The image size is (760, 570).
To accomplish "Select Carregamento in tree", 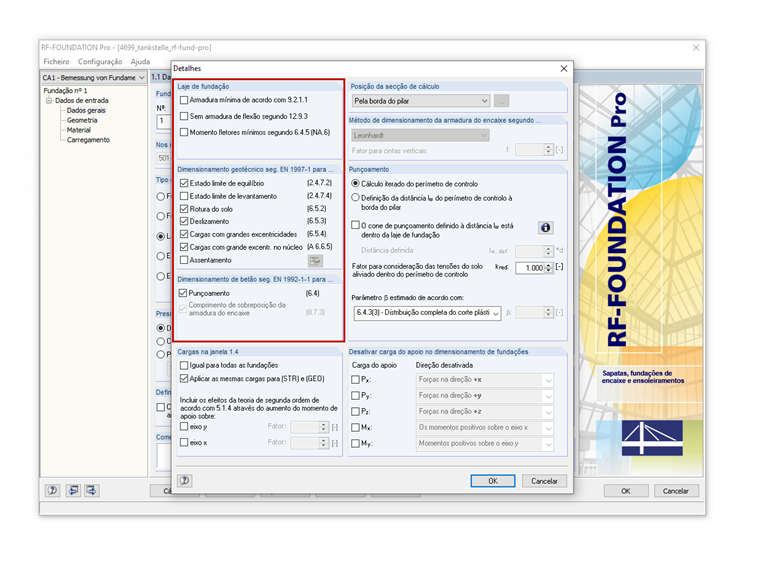I will [88, 140].
